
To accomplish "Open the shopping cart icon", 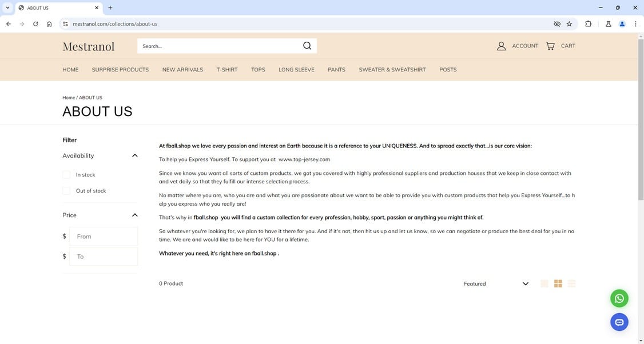I will click(x=550, y=46).
